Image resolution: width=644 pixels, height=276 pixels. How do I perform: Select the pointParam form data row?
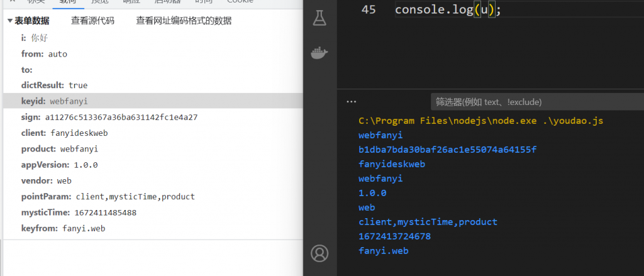click(x=153, y=196)
